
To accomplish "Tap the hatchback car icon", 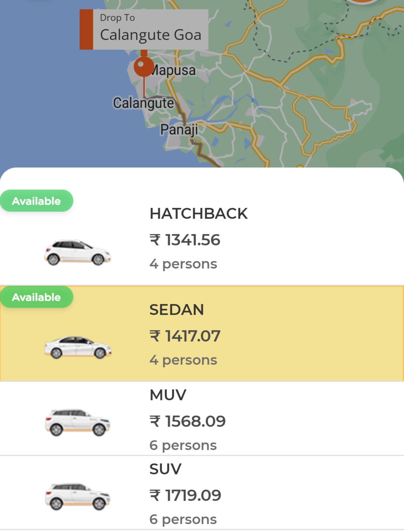I will point(78,253).
